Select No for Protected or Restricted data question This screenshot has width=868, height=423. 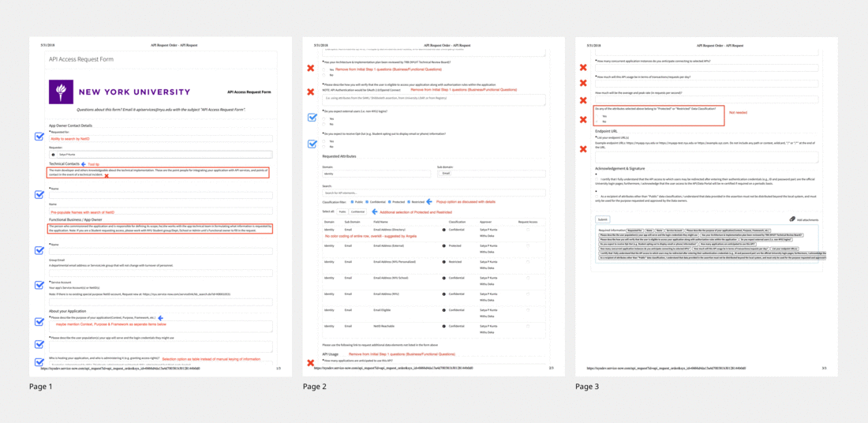coord(598,122)
